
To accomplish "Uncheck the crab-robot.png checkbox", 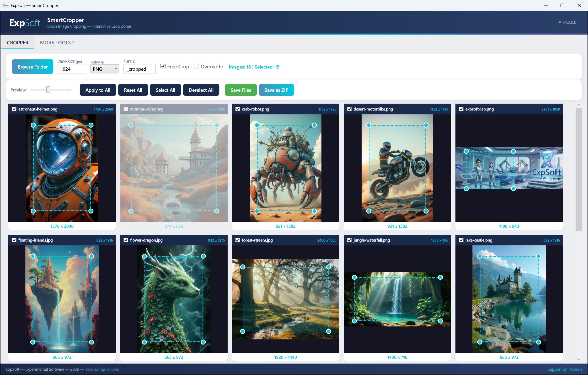I will (238, 109).
